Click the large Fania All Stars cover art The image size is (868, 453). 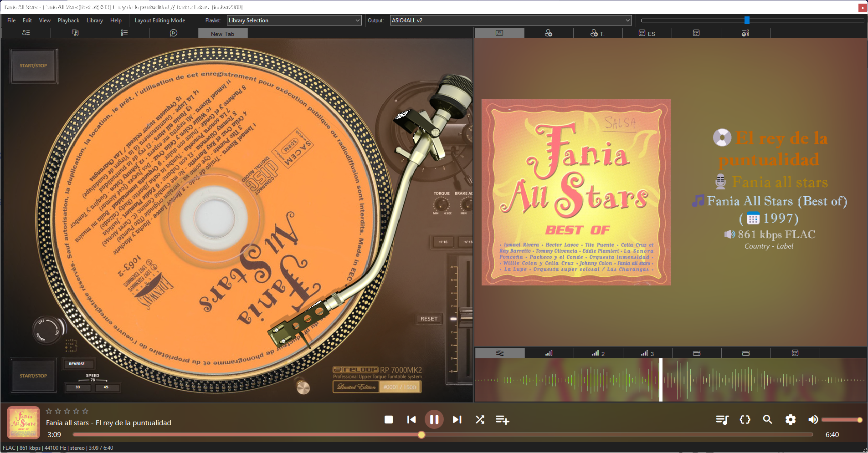[x=576, y=192]
